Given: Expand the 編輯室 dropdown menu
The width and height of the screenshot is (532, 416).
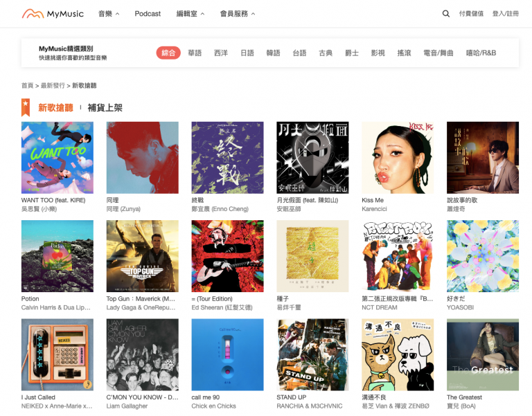Looking at the screenshot, I should pyautogui.click(x=190, y=14).
